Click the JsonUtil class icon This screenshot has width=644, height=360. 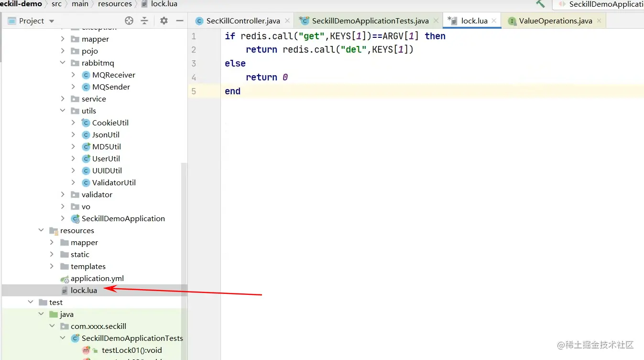pos(86,135)
